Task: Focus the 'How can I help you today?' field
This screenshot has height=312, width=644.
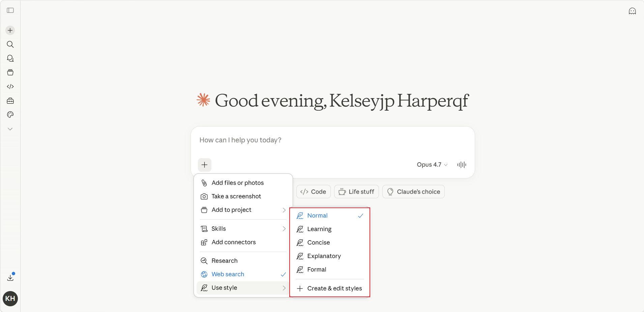Action: coord(332,140)
